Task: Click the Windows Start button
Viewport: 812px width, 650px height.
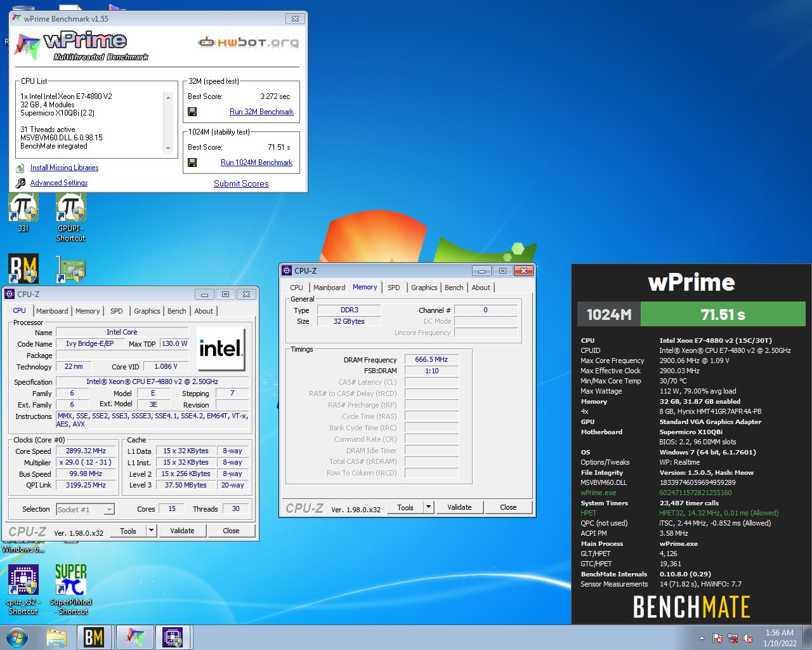Action: [x=17, y=637]
